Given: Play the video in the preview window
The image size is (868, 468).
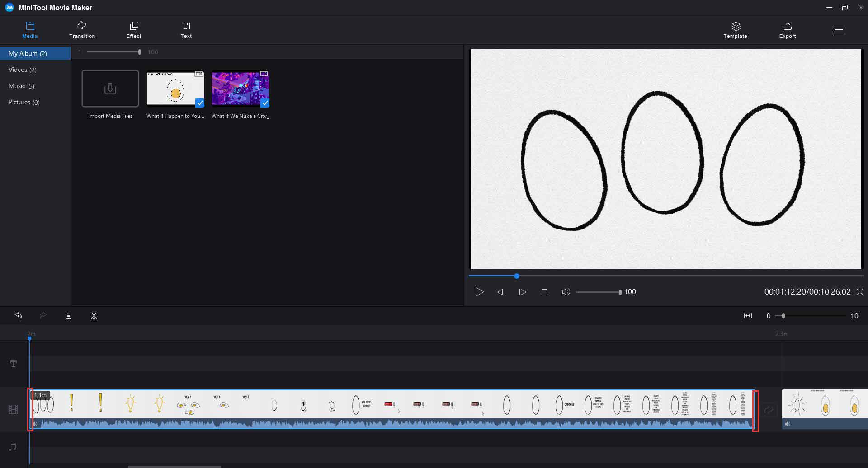Looking at the screenshot, I should (479, 292).
